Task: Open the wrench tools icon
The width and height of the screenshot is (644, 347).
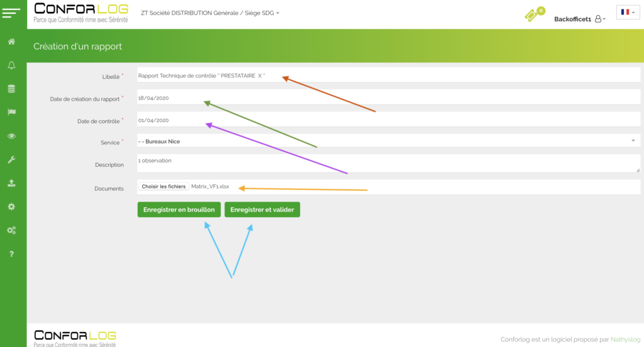Action: pyautogui.click(x=11, y=160)
